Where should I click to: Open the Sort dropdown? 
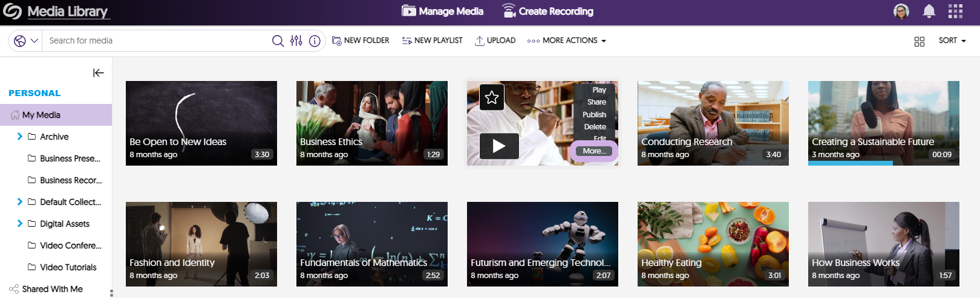pyautogui.click(x=952, y=40)
